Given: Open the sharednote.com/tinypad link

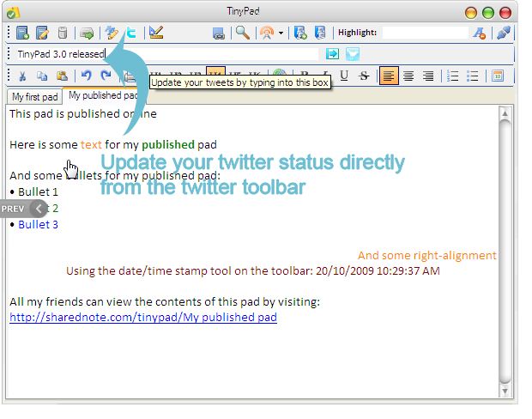Looking at the screenshot, I should tap(143, 317).
